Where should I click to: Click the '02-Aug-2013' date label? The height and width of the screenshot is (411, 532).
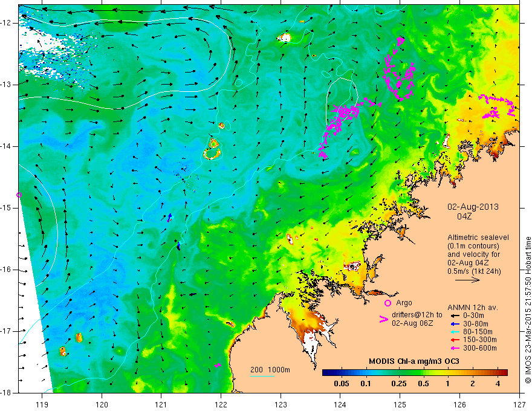[x=473, y=207]
